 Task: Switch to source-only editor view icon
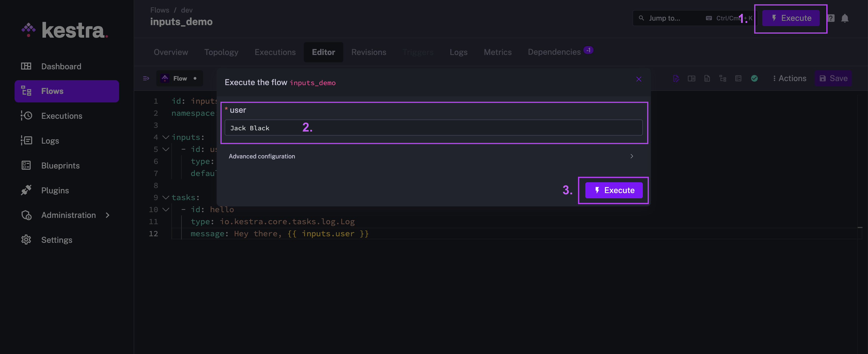(676, 78)
